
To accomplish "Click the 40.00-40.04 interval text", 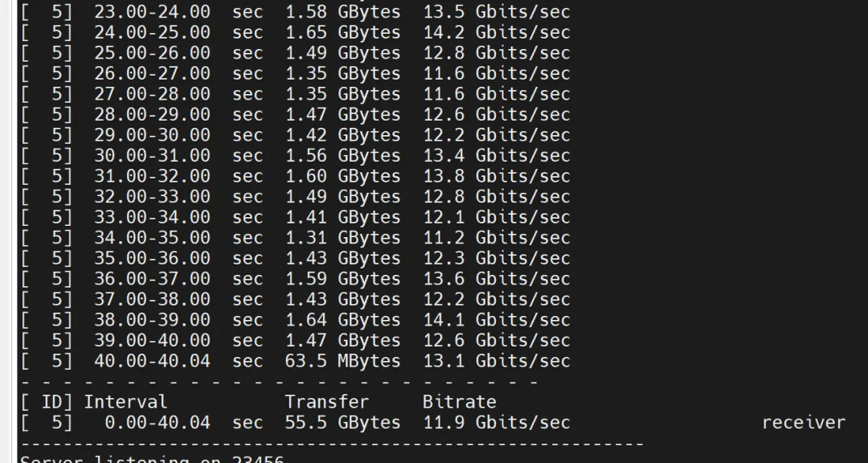I will tap(152, 361).
